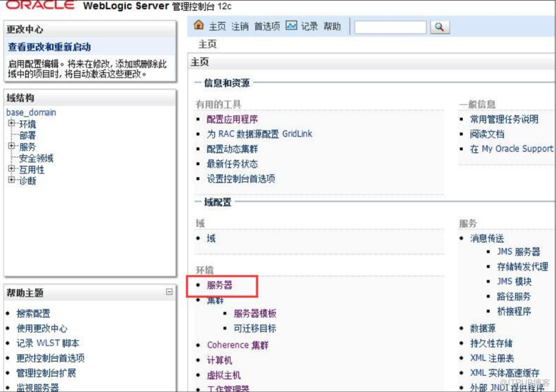556x392 pixels.
Task: Open 使用更改中心 help topic
Action: (42, 328)
